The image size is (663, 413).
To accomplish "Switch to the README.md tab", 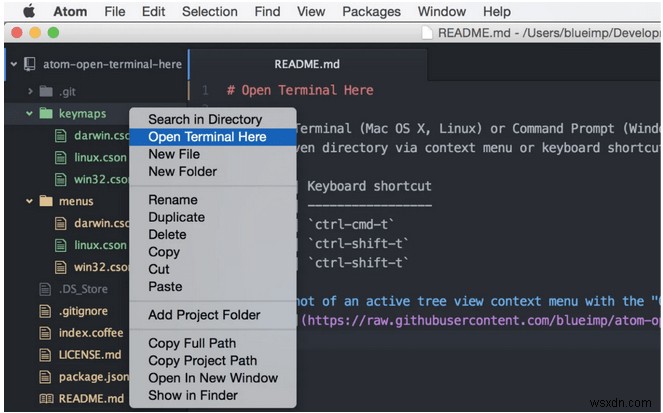I will click(307, 64).
